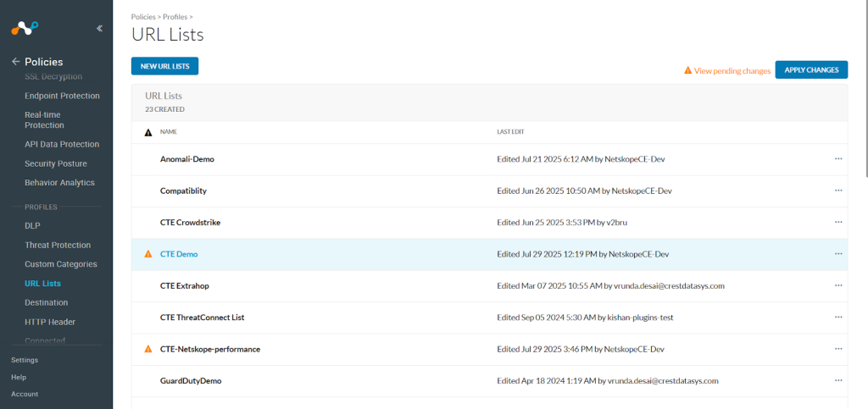This screenshot has width=868, height=409.
Task: Open the View pending changes link
Action: point(732,71)
